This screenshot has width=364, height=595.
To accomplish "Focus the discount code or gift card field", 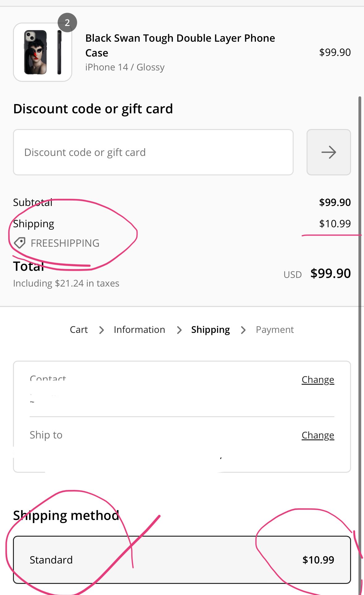I will point(153,152).
